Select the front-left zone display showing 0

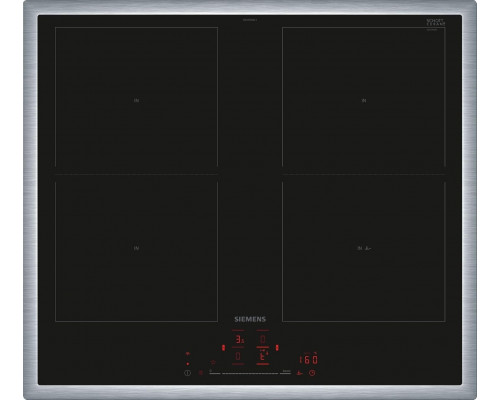click(x=238, y=356)
